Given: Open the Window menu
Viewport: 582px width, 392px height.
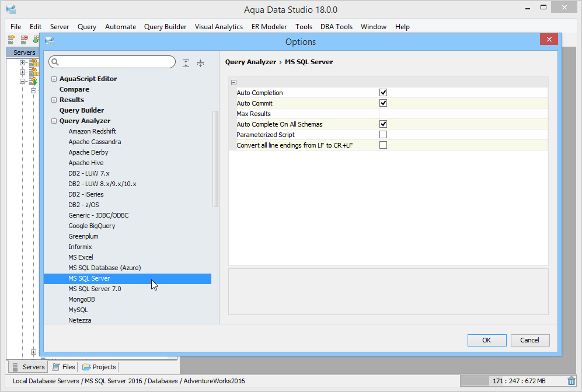Looking at the screenshot, I should click(374, 27).
